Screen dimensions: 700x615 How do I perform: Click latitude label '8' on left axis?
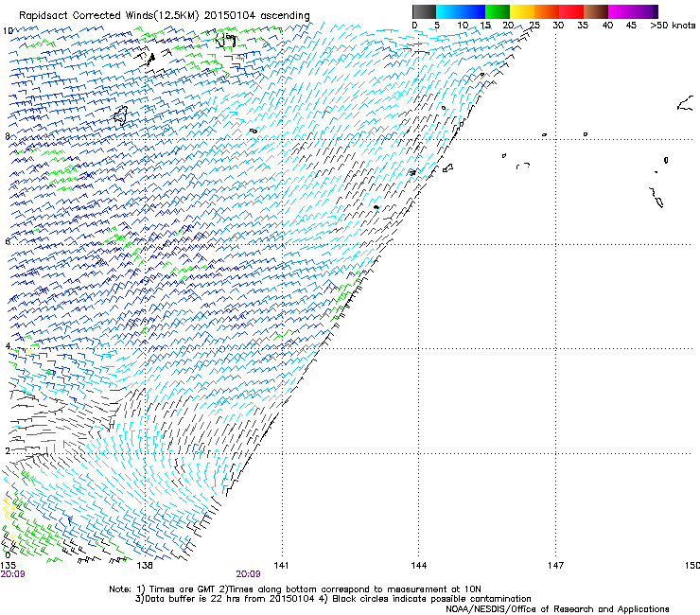[8, 136]
